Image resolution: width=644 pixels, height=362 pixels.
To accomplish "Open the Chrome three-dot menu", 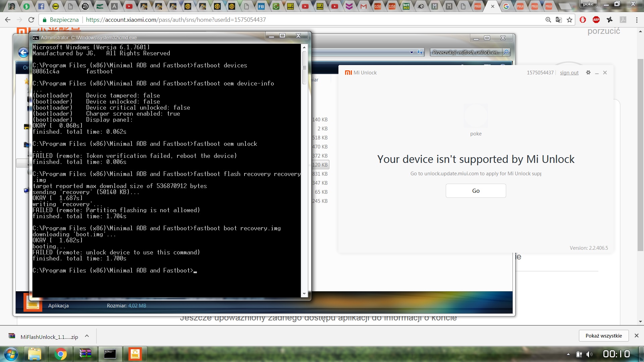I will [x=637, y=20].
